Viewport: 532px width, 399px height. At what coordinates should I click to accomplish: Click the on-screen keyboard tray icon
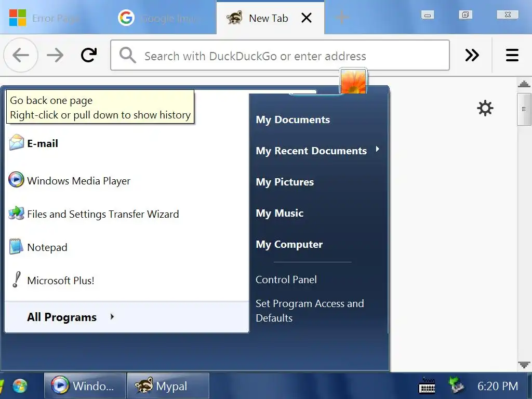(427, 386)
